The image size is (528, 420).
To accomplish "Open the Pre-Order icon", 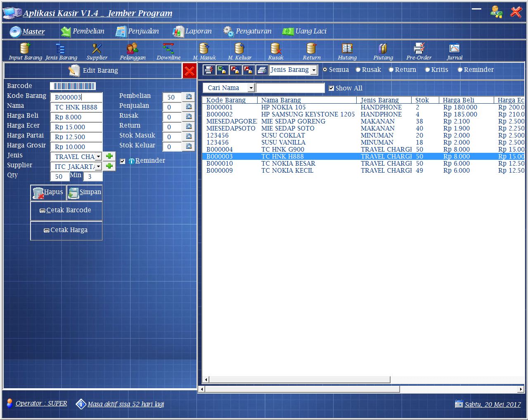I will tap(419, 52).
